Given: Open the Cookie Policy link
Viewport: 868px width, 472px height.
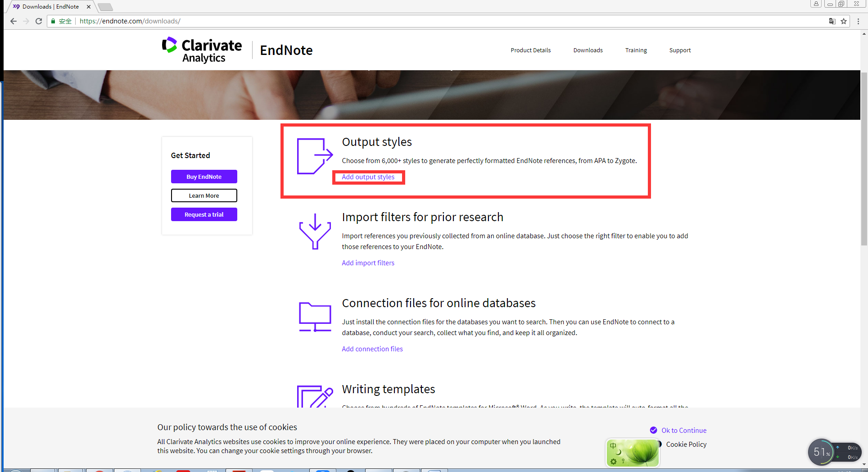Looking at the screenshot, I should 686,445.
